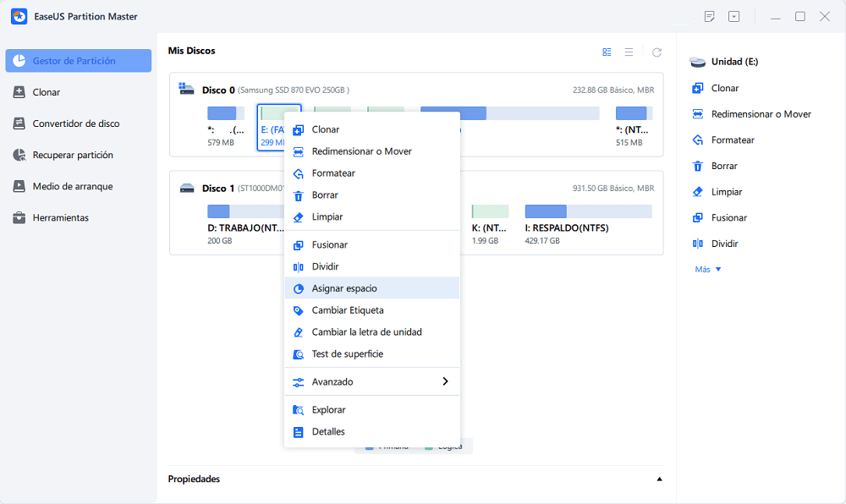Click the Clonar icon in right panel
Viewport: 846px width, 504px height.
click(698, 88)
